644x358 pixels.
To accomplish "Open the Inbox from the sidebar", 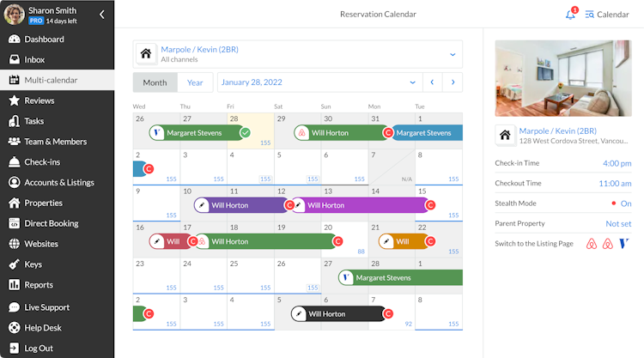I will point(34,59).
